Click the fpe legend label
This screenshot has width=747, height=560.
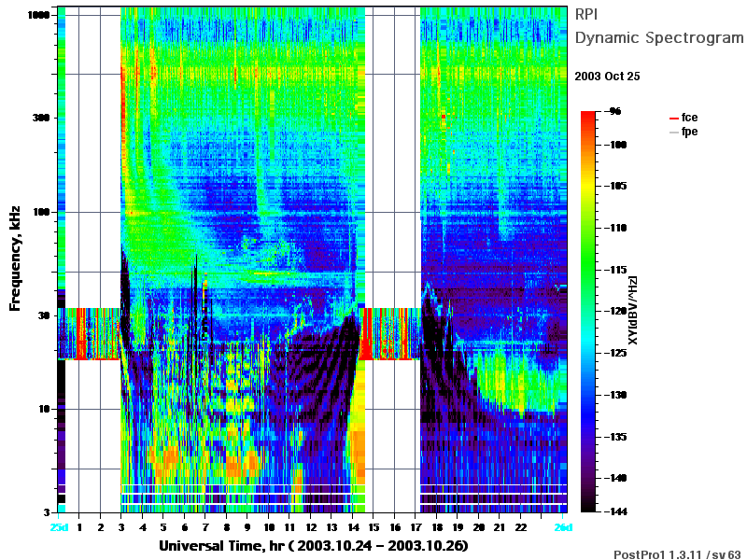tap(689, 132)
